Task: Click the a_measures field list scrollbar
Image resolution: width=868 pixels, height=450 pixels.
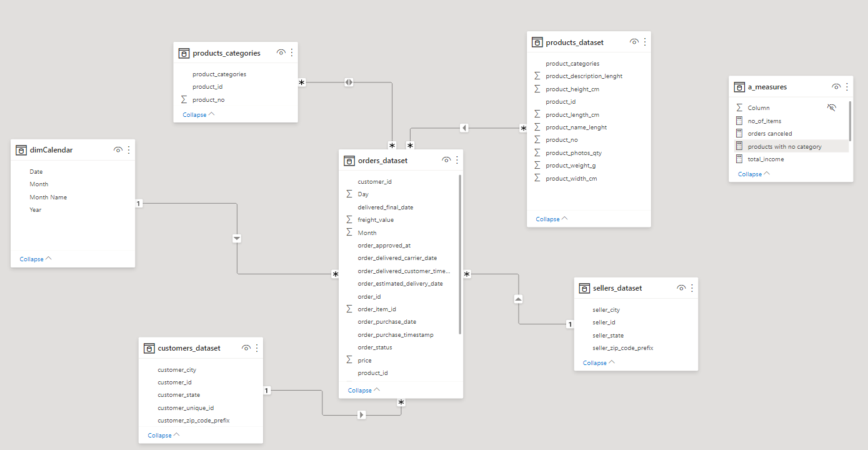Action: coord(850,120)
